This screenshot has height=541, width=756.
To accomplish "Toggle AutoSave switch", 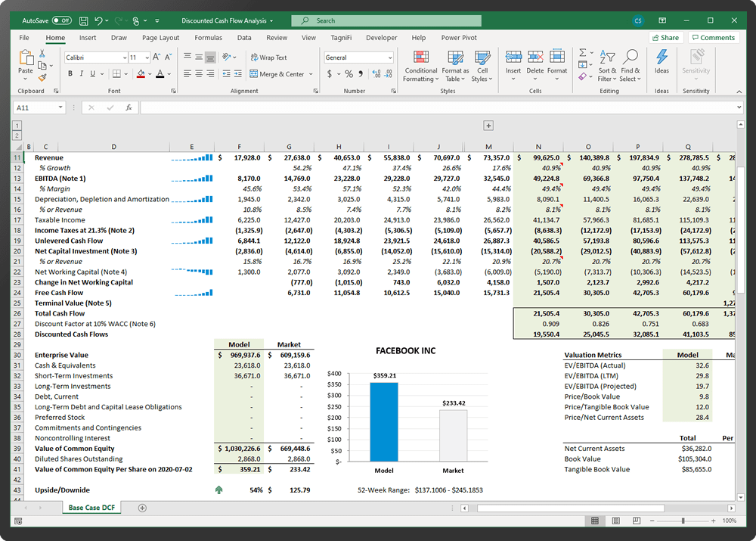I will tap(62, 20).
